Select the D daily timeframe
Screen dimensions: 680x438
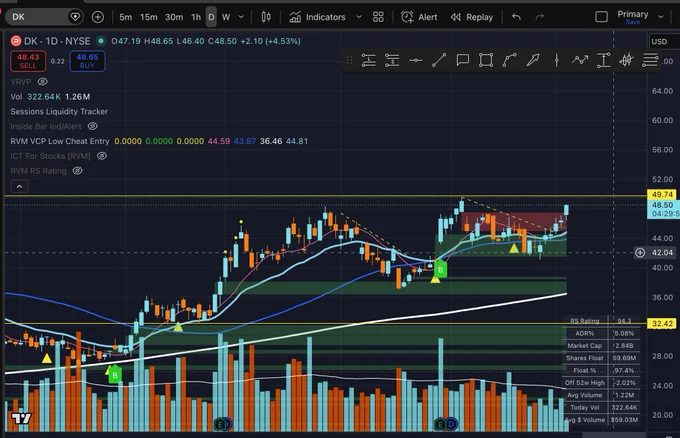[211, 17]
